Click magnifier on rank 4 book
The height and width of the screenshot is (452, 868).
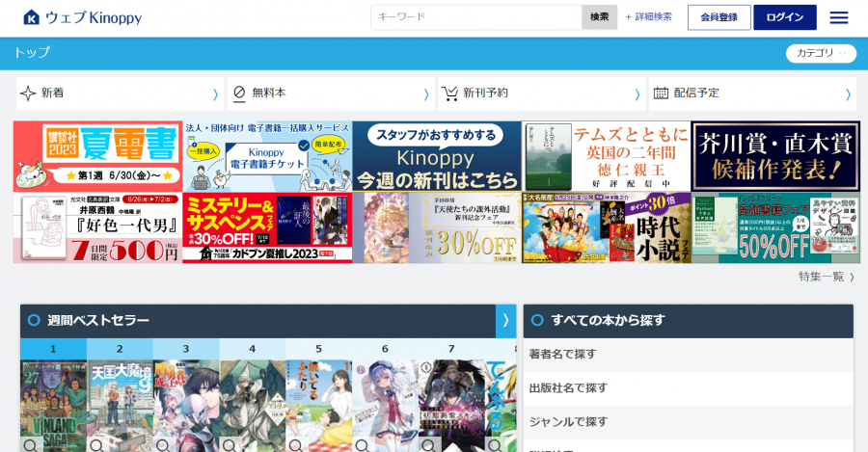tap(230, 445)
